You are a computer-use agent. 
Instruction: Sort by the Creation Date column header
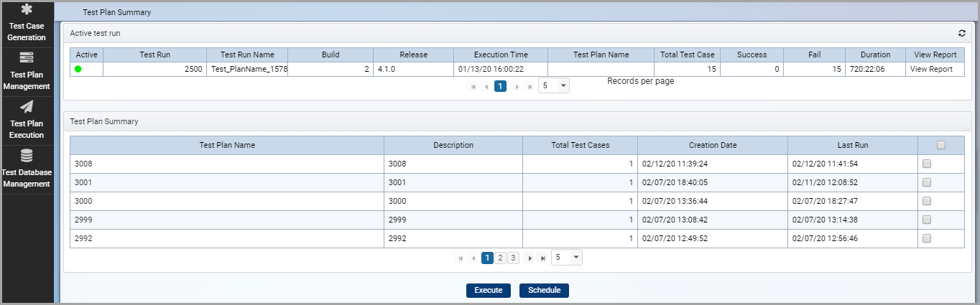tap(713, 145)
